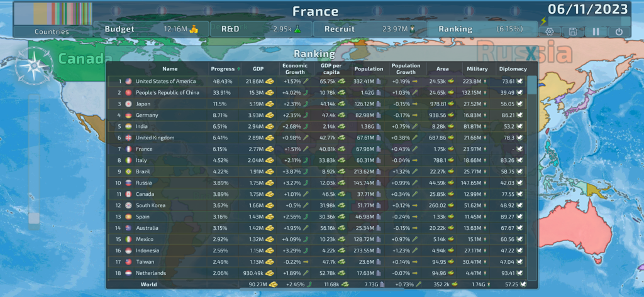Click the Indonesia flag icon
The width and height of the screenshot is (644, 297).
click(x=128, y=251)
